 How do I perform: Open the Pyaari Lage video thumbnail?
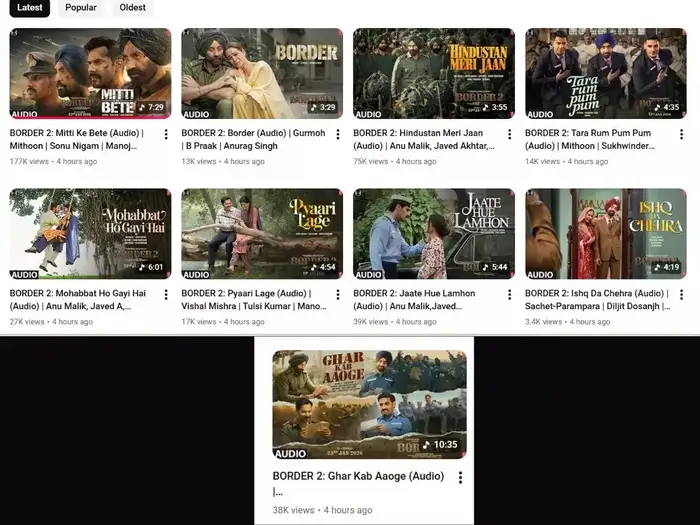261,234
